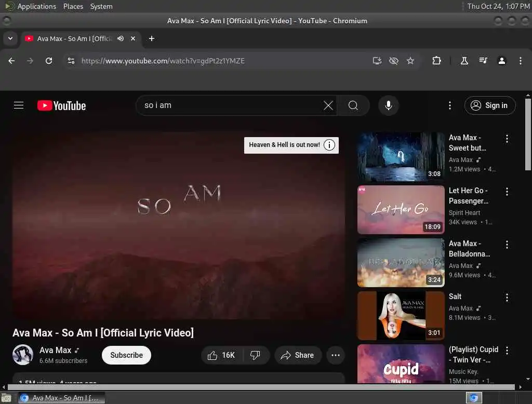
Task: Open options menu for Belladonna video
Action: (x=507, y=245)
